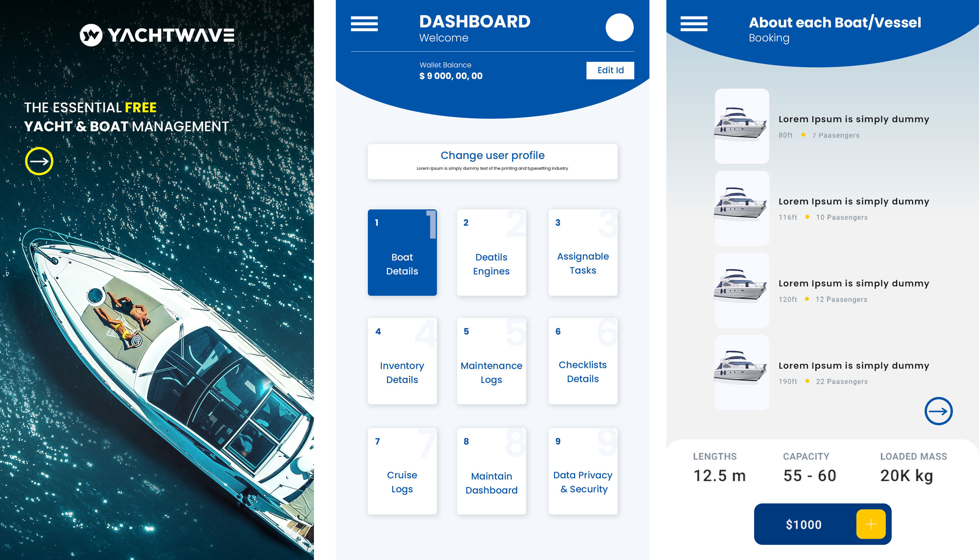This screenshot has height=560, width=980.
Task: Click the YACHT & BOAT MANAGEMENT tagline
Action: coord(127,127)
